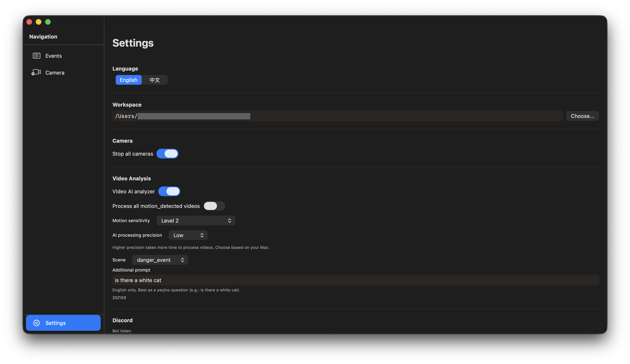Enable Process all motion_detected videos
This screenshot has height=364, width=630.
214,206
